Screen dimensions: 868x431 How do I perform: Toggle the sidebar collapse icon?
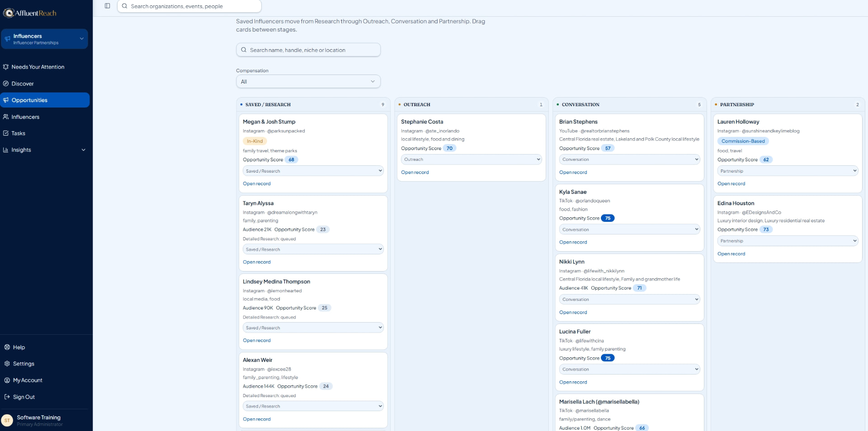tap(107, 6)
